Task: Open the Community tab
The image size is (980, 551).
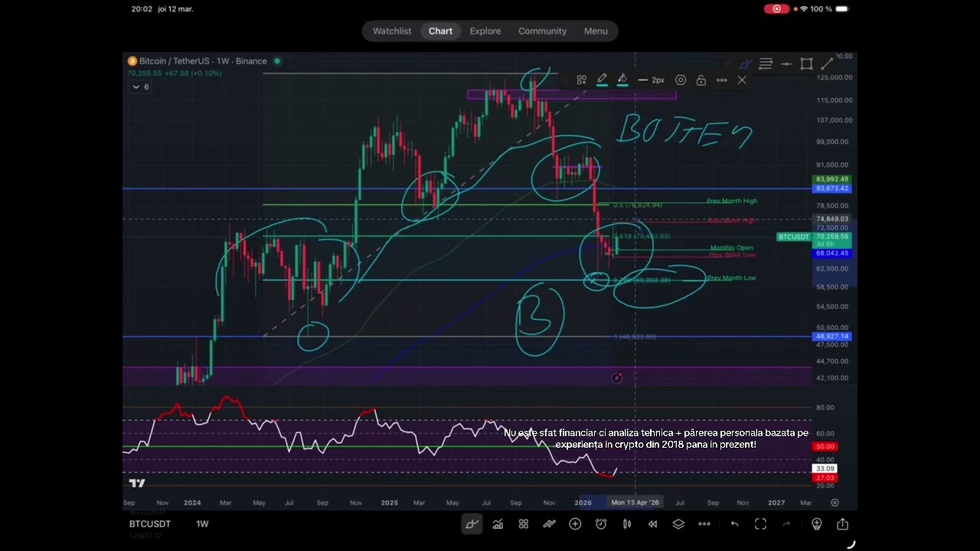Action: 542,31
